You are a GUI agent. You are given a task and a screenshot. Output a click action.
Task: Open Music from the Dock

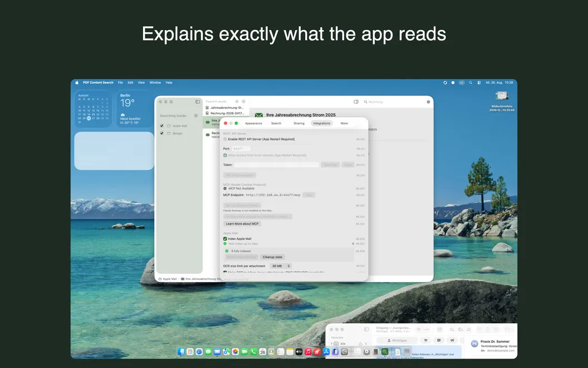coord(308,351)
